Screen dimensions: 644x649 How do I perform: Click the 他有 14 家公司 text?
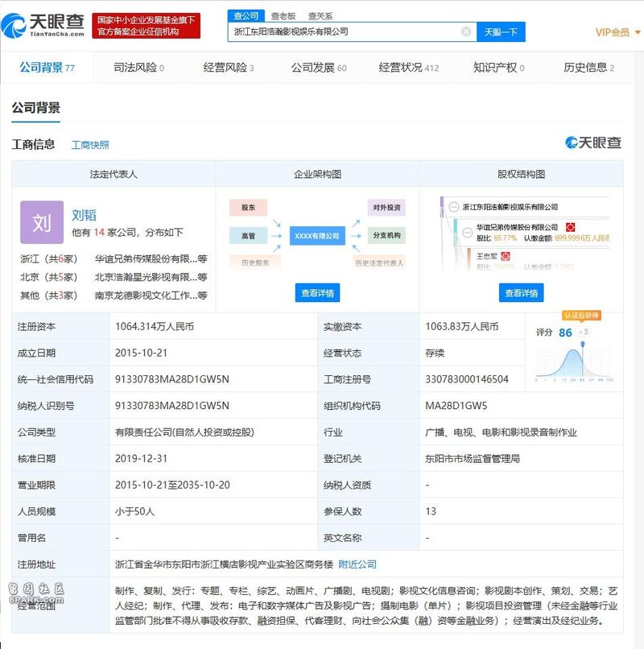127,232
